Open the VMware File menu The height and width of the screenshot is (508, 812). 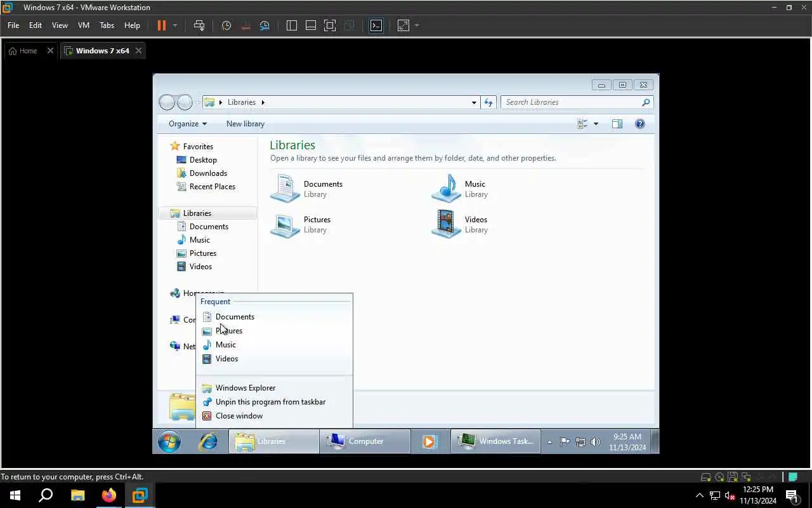[13, 25]
